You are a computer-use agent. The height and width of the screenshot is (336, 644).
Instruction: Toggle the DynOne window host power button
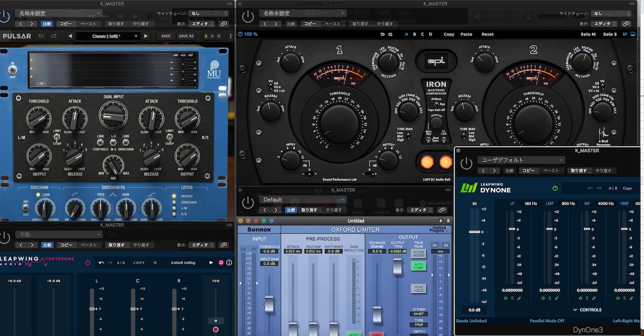pos(466,164)
